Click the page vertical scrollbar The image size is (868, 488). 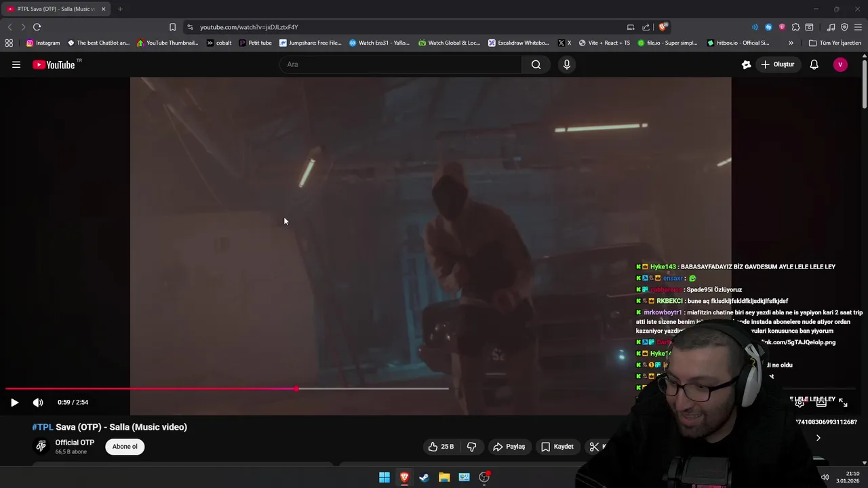pos(865,85)
